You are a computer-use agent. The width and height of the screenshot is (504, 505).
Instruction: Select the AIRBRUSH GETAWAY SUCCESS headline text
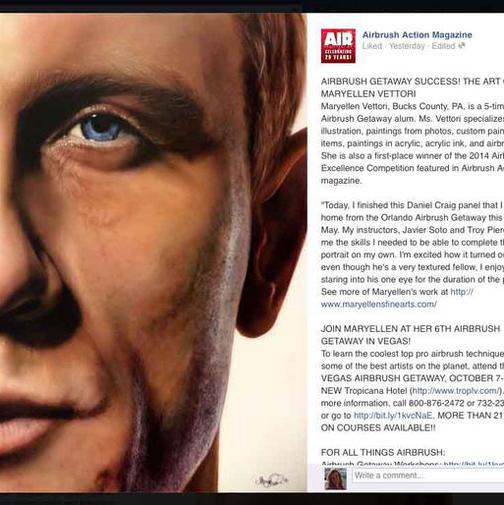[x=412, y=87]
